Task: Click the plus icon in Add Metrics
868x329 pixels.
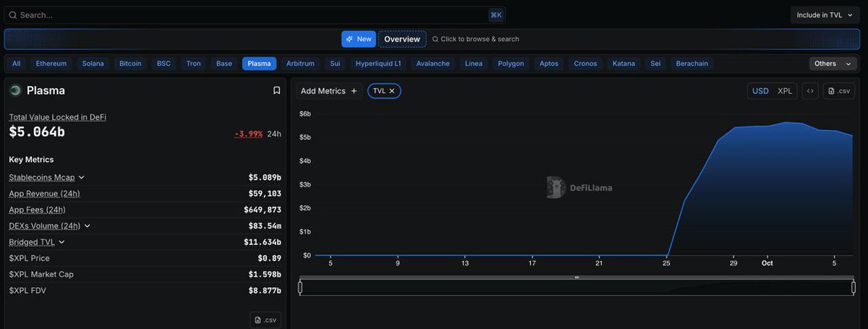Action: [354, 91]
